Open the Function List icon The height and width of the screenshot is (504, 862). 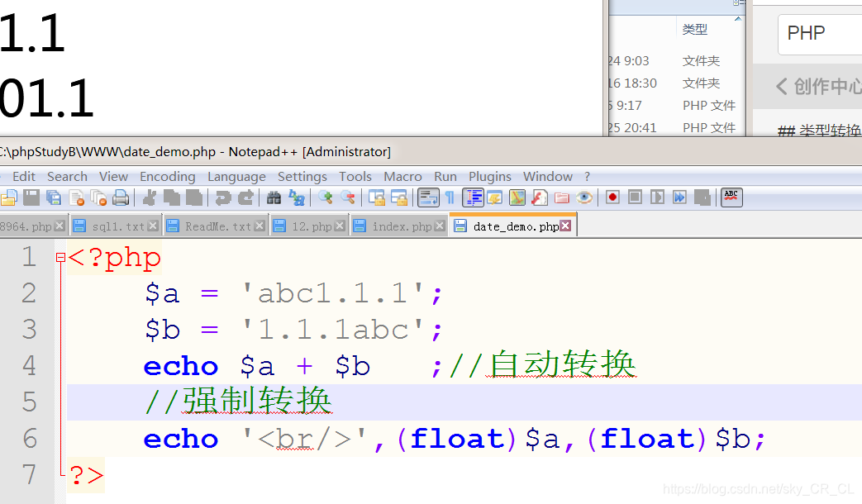click(540, 197)
